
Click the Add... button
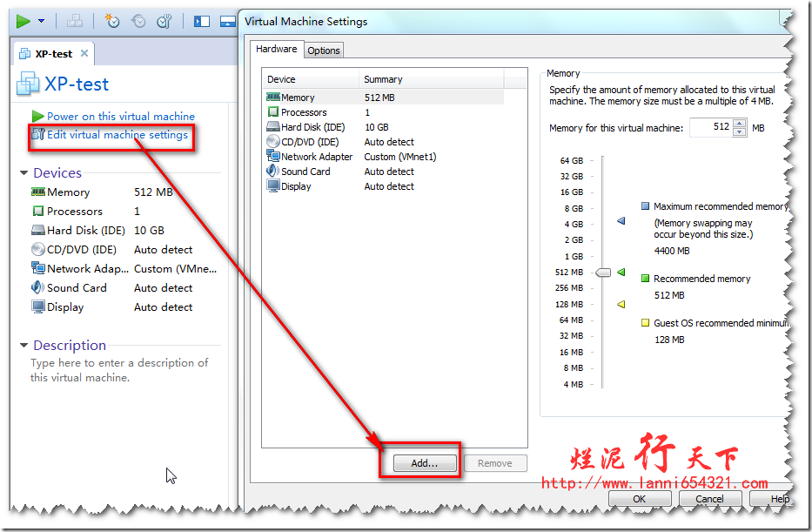pyautogui.click(x=424, y=463)
